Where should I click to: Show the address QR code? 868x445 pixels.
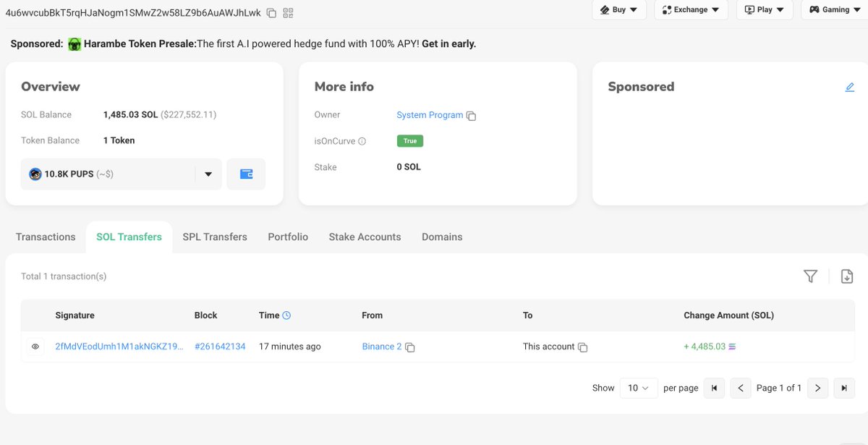(289, 13)
